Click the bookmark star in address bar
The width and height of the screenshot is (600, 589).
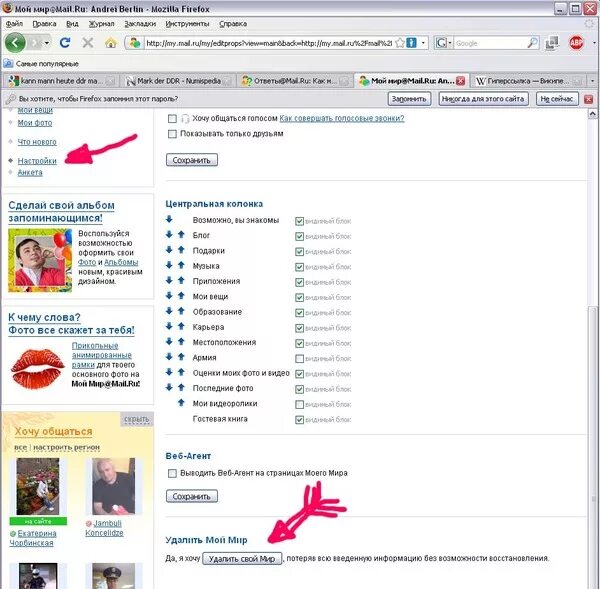[399, 43]
